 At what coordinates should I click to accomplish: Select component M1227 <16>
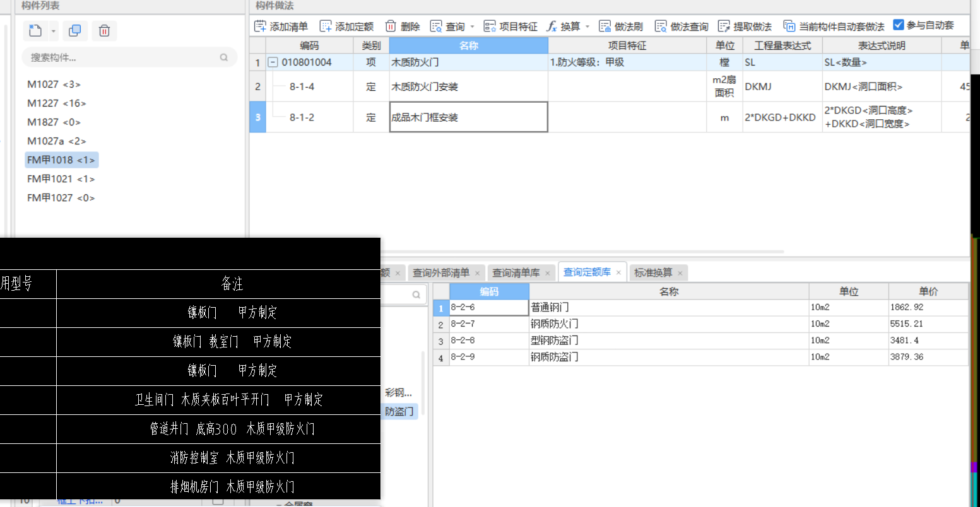(x=57, y=103)
